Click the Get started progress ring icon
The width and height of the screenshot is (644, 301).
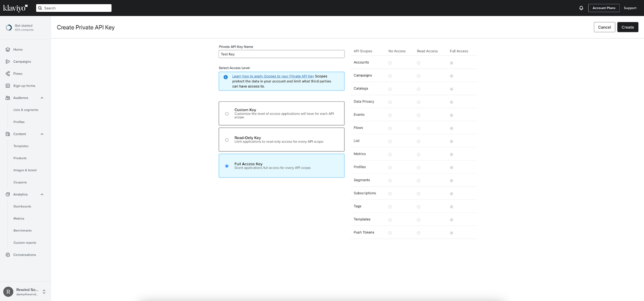(x=9, y=28)
